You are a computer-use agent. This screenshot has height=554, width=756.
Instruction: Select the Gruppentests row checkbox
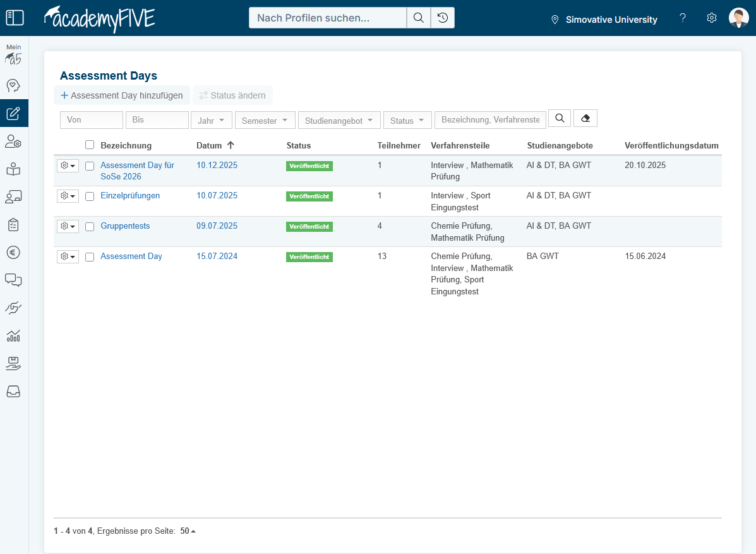pos(90,227)
